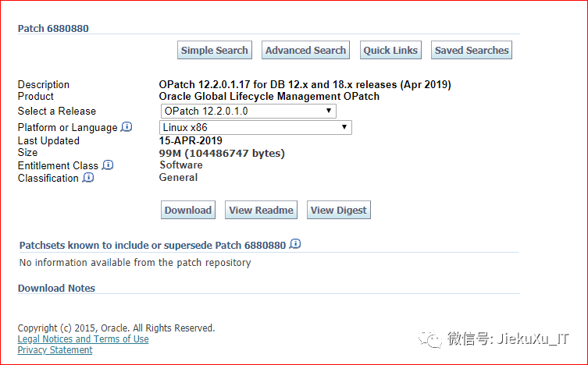588x365 pixels.
Task: Click the Patch 6880880 page heading
Action: tap(53, 28)
